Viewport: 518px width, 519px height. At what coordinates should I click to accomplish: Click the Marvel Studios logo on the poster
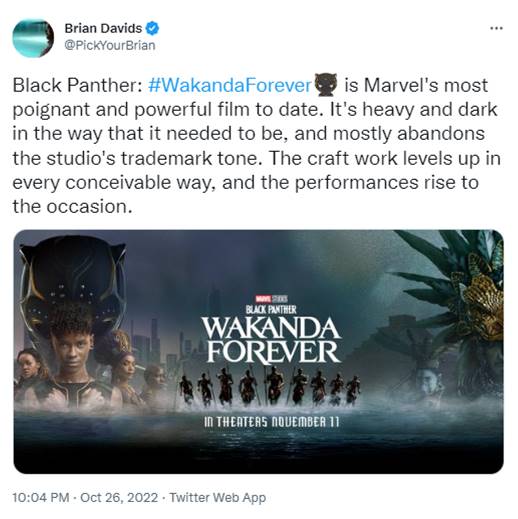click(x=271, y=299)
